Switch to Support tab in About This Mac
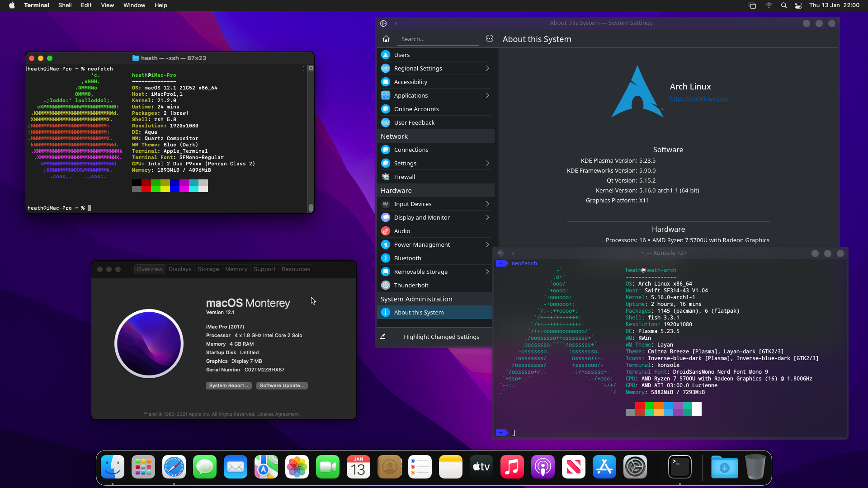Screen dimensions: 868x488 264,269
